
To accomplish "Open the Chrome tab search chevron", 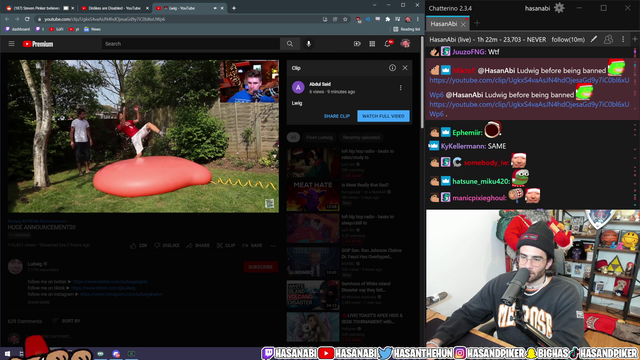I will pos(374,5).
